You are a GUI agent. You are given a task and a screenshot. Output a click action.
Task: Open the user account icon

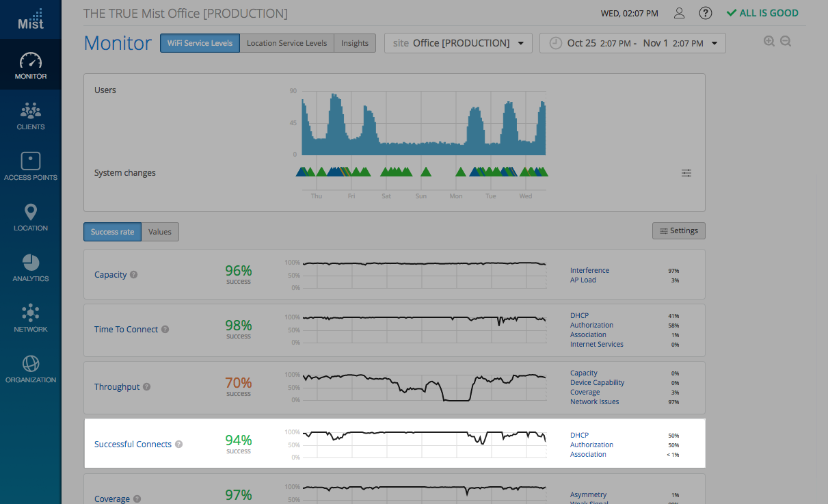tap(679, 14)
